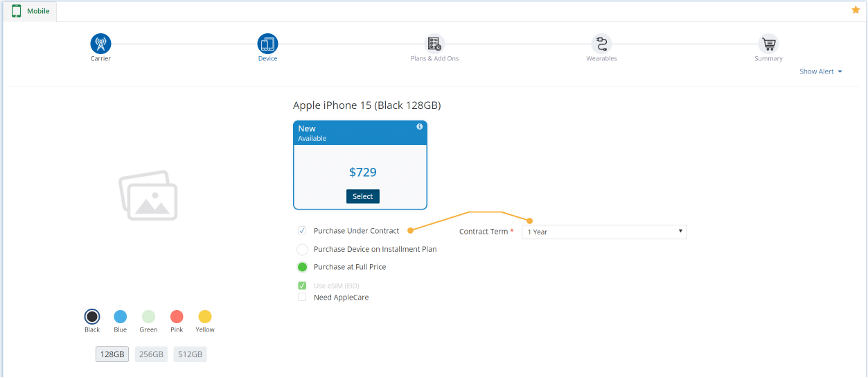The image size is (868, 378).
Task: Choose the 256GB storage option
Action: tap(151, 354)
